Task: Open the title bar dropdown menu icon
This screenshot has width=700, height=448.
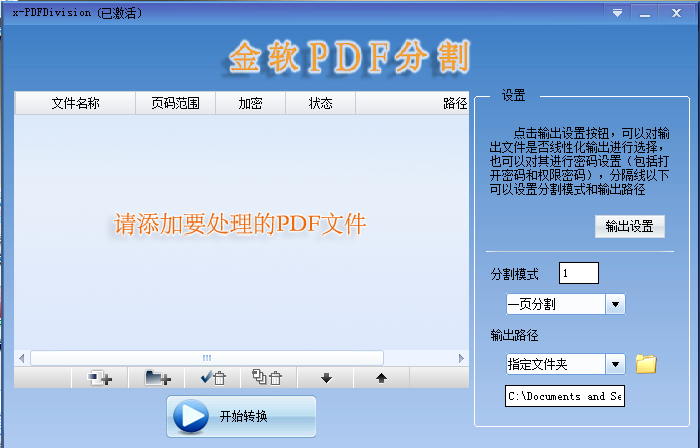Action: coord(617,12)
